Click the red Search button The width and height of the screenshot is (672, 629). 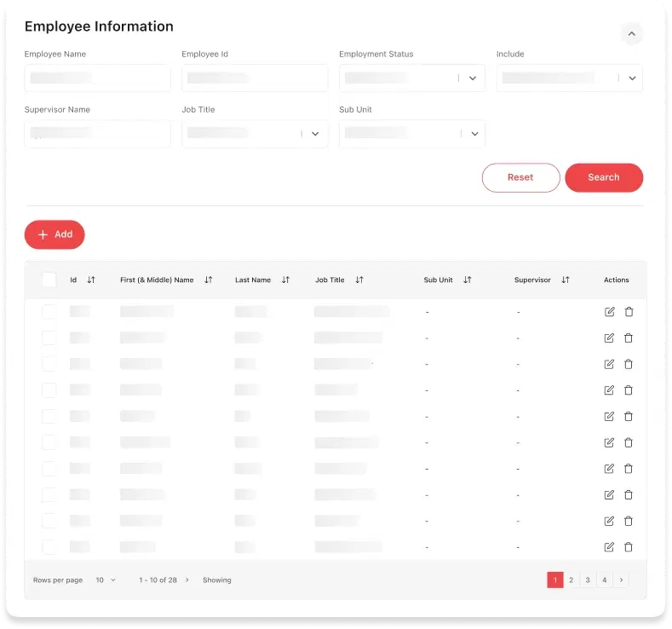point(604,177)
